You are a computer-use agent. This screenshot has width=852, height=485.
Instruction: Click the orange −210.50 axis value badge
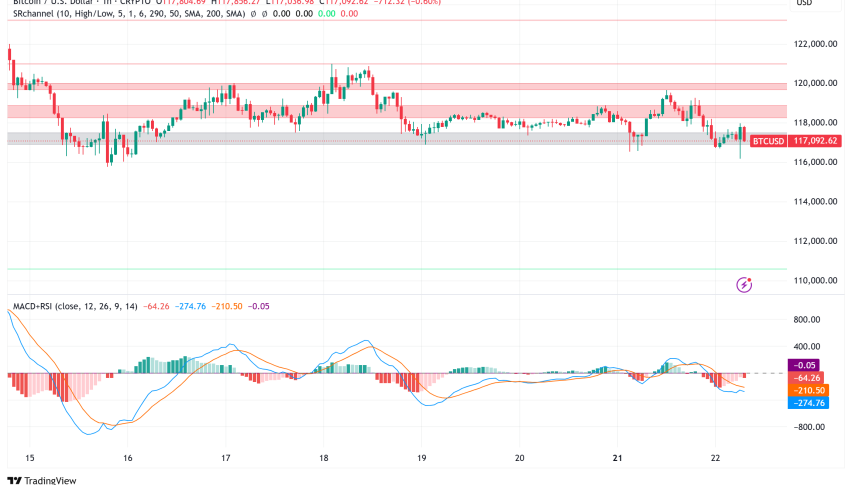tap(809, 390)
